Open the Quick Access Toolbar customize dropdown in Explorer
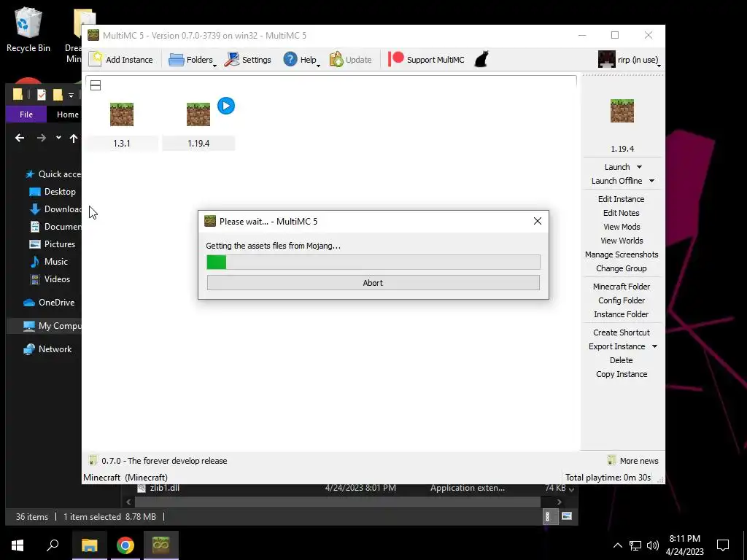Screen dimensions: 747x560 point(71,96)
